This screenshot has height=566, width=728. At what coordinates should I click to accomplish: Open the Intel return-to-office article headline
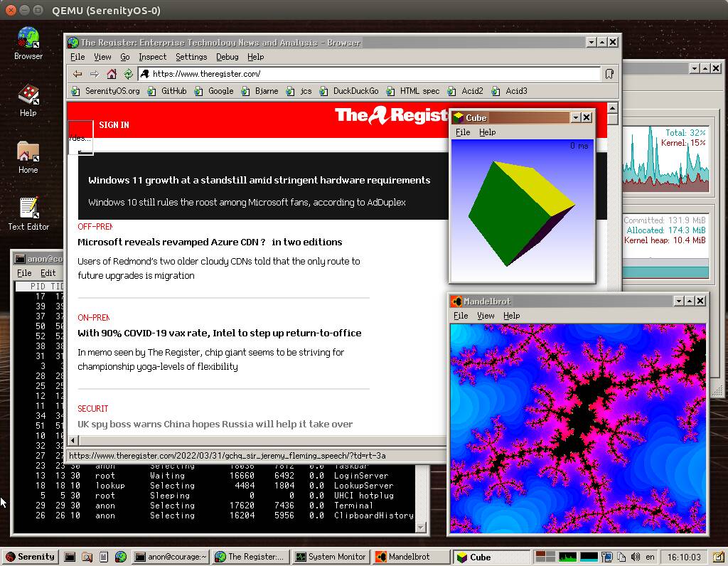219,333
